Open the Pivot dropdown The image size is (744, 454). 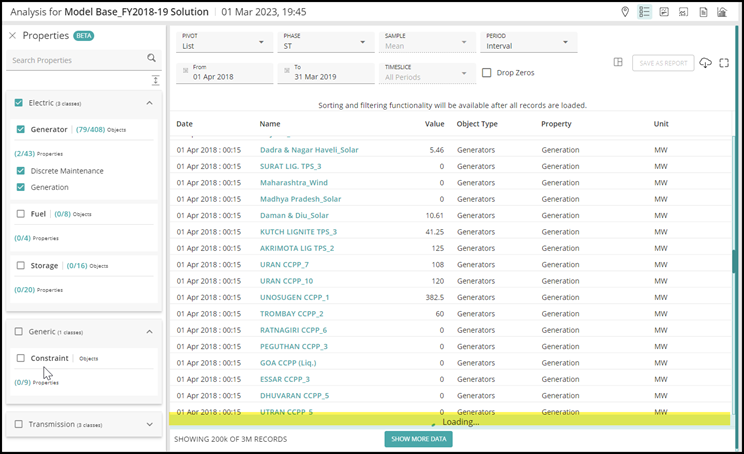click(225, 42)
